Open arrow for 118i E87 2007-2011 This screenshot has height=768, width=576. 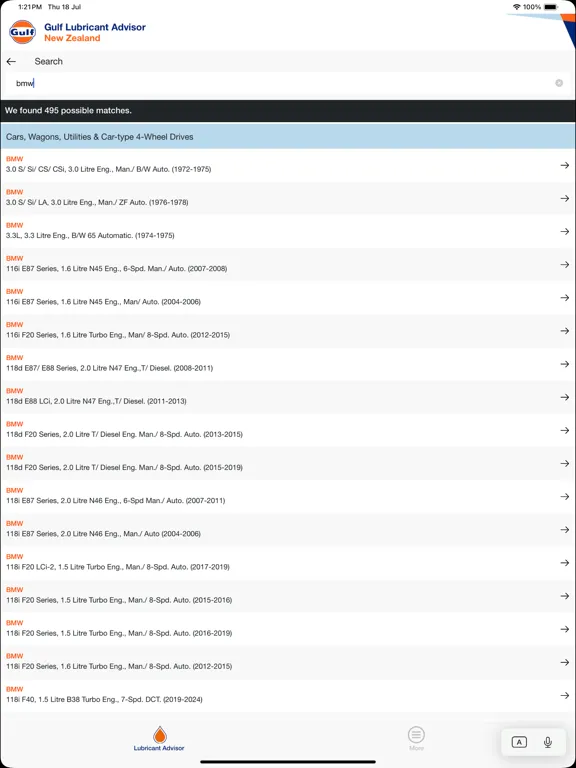coord(565,497)
